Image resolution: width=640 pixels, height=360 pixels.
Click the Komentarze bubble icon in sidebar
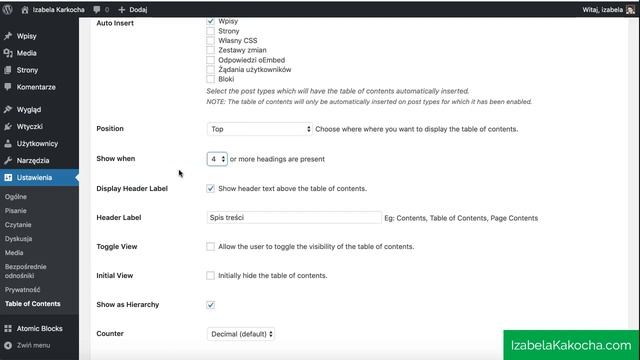[8, 87]
